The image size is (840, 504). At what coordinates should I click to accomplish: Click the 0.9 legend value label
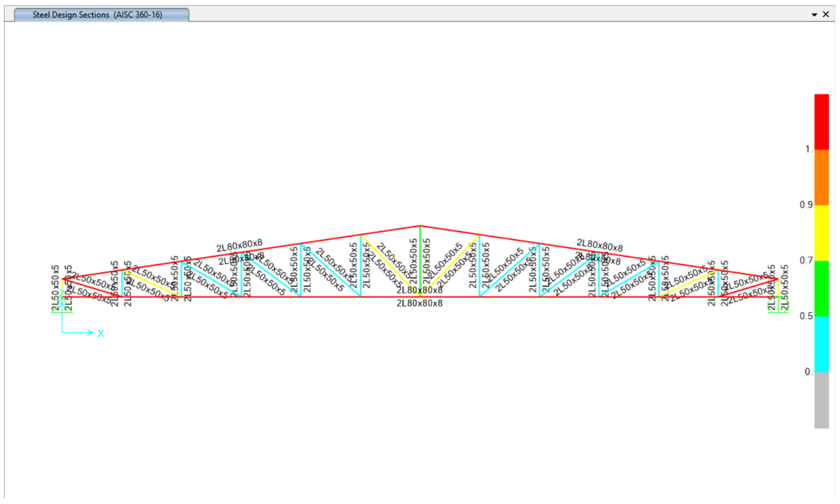point(806,205)
